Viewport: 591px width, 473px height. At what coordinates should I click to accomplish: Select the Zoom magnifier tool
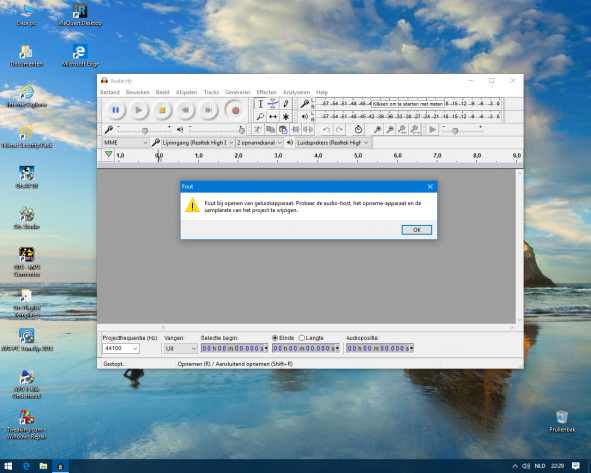pos(260,116)
